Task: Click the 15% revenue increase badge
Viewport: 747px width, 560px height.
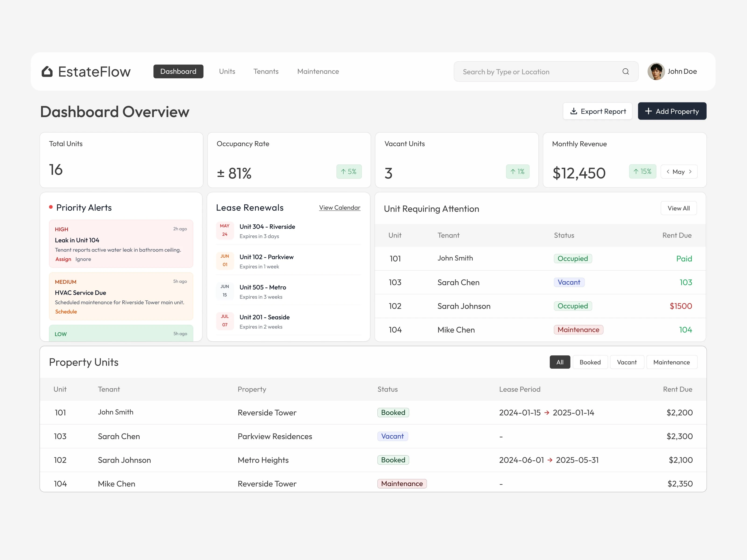Action: [642, 171]
